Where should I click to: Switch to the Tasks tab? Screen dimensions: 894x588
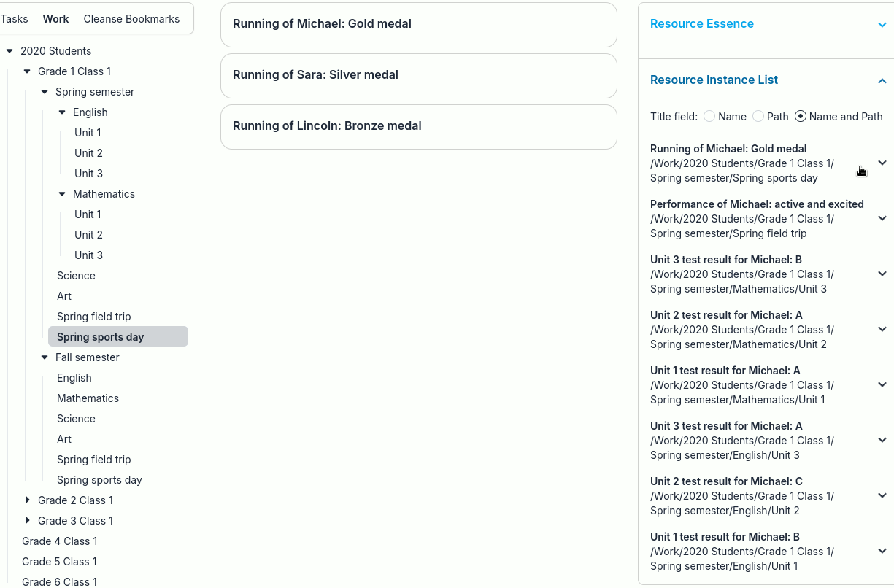(14, 19)
